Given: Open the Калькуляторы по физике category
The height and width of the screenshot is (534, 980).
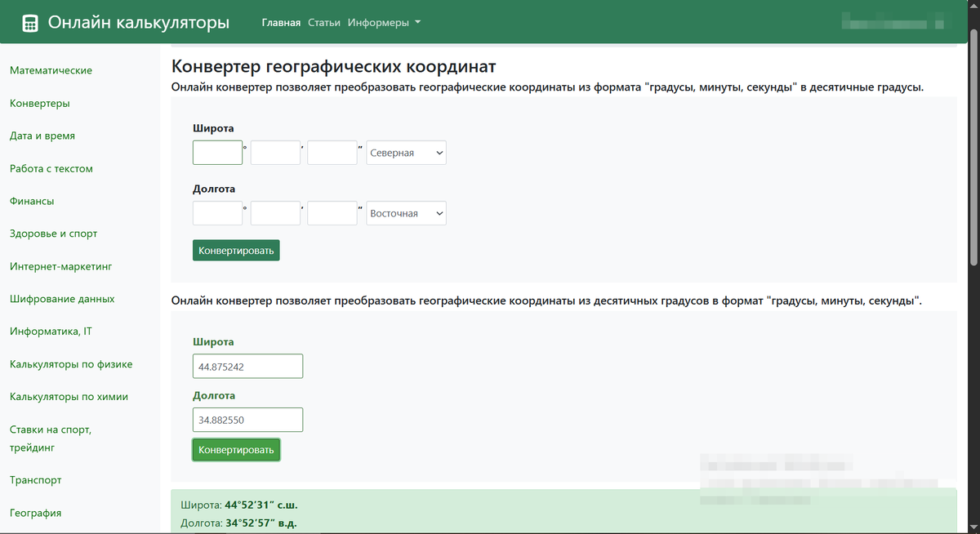Looking at the screenshot, I should coord(71,364).
